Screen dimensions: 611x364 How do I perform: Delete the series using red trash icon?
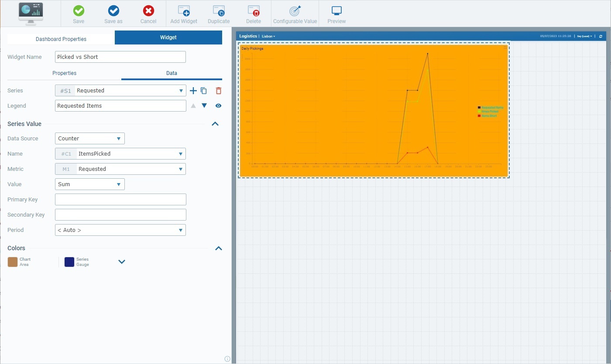(219, 91)
